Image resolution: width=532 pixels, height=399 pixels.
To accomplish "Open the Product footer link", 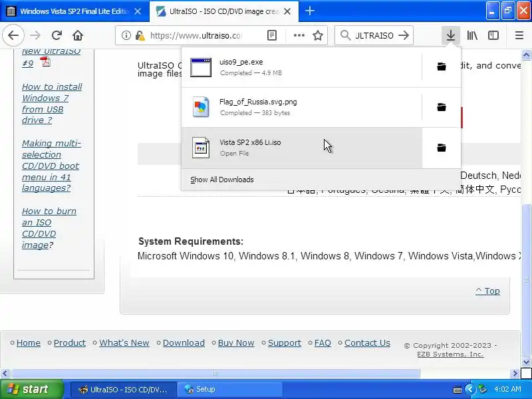I will coord(70,342).
